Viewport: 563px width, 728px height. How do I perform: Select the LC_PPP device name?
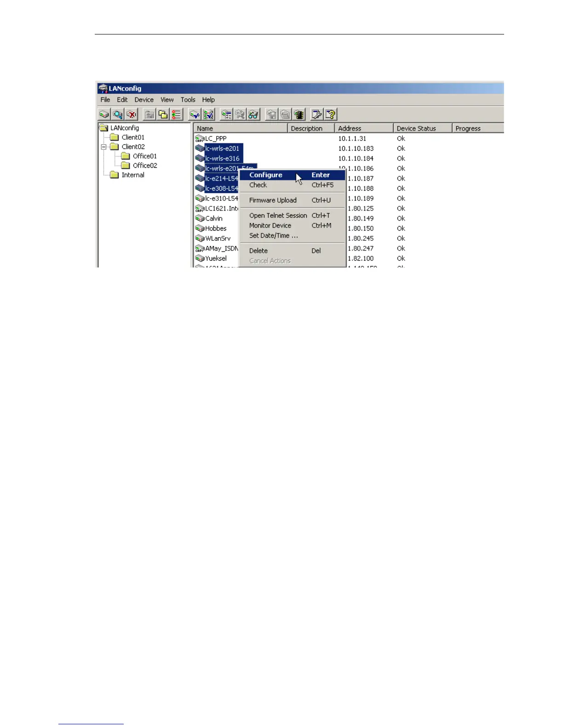click(x=216, y=138)
